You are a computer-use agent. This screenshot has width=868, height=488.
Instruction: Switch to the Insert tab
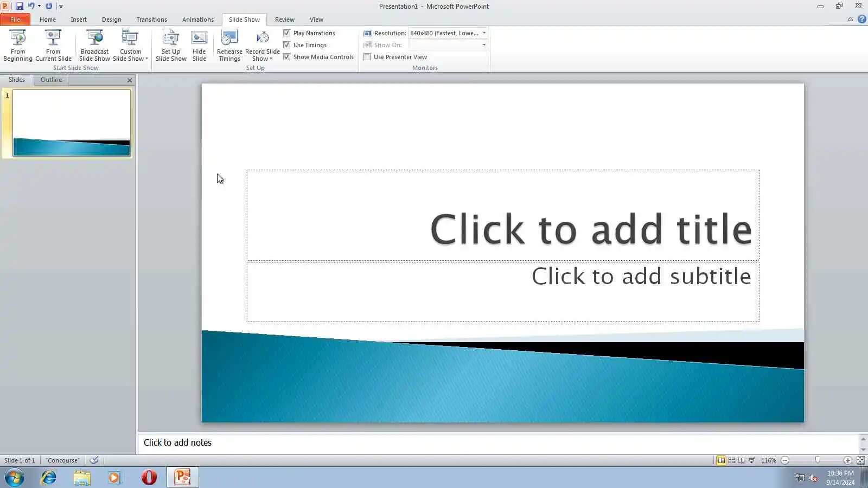(x=79, y=20)
